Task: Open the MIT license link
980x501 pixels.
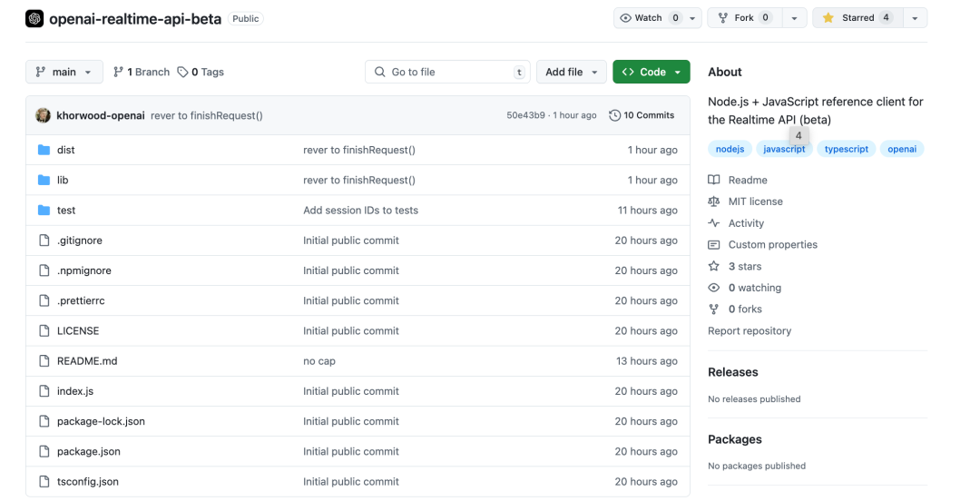Action: pyautogui.click(x=755, y=201)
